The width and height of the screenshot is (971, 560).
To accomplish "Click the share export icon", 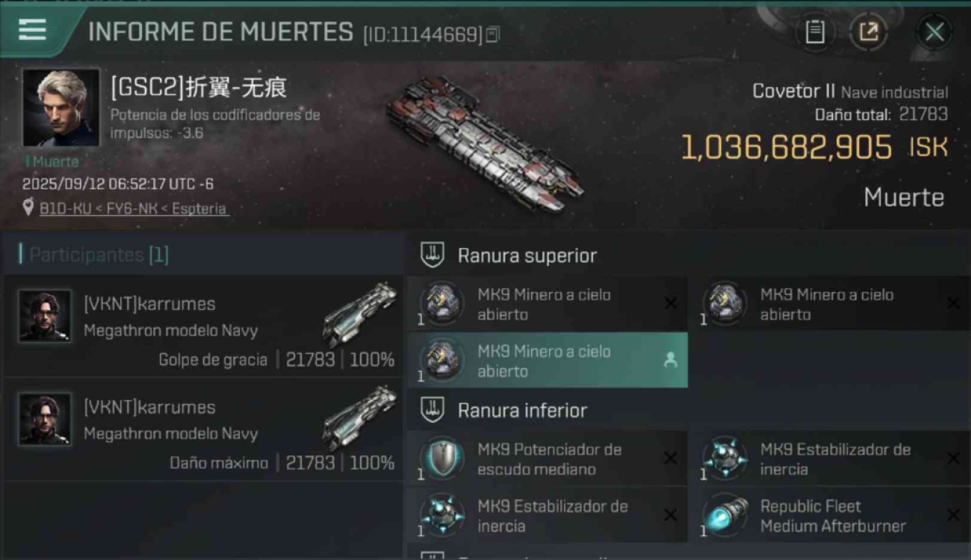I will tap(868, 32).
